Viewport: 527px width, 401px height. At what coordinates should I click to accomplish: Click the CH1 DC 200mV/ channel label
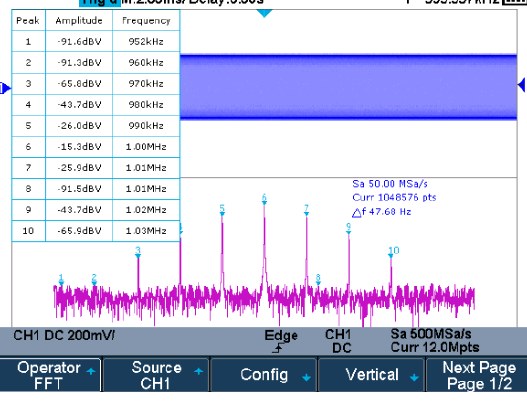[64, 335]
